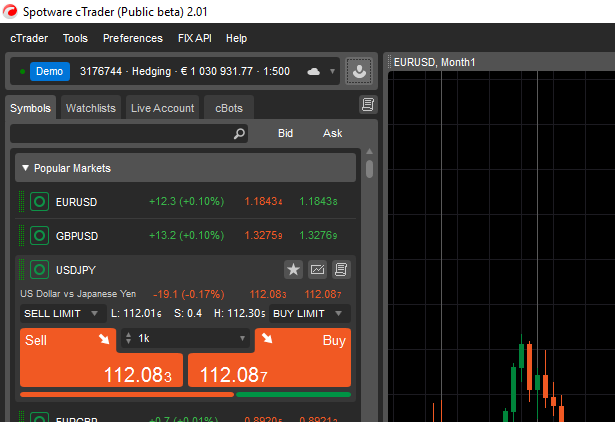This screenshot has width=615, height=422.
Task: Click EURUSD ask price 1.18438
Action: pyautogui.click(x=318, y=202)
